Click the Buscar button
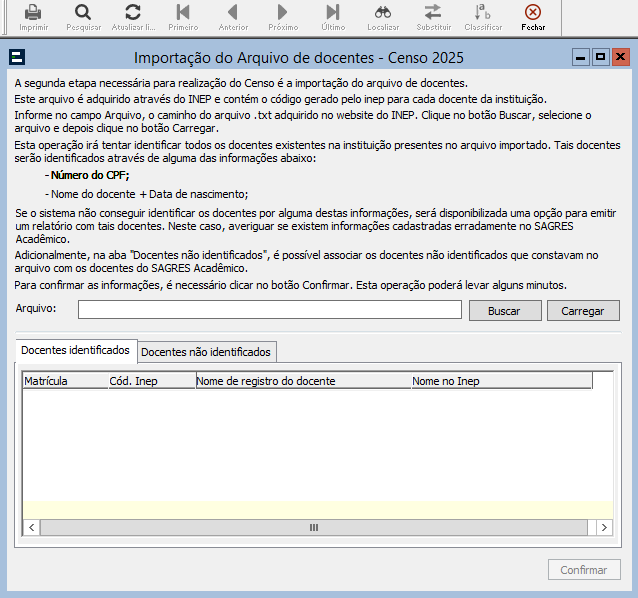Viewport: 638px width, 598px height. click(x=505, y=311)
